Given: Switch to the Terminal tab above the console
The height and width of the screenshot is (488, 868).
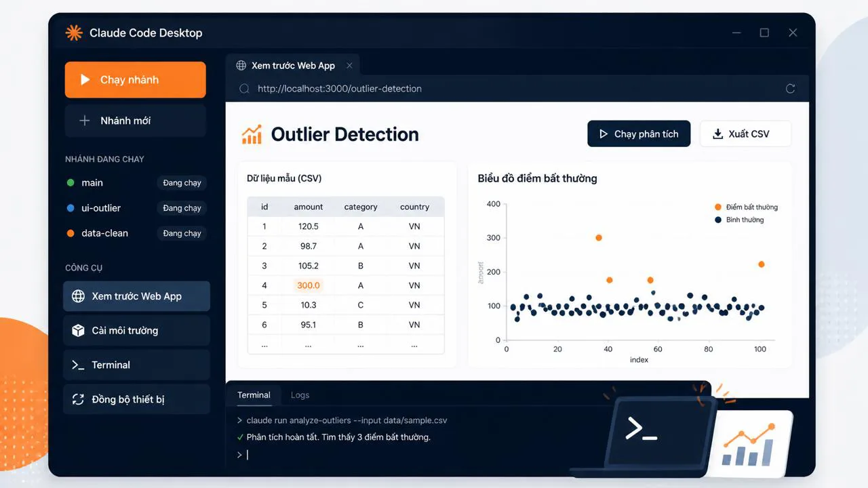Looking at the screenshot, I should pyautogui.click(x=254, y=395).
